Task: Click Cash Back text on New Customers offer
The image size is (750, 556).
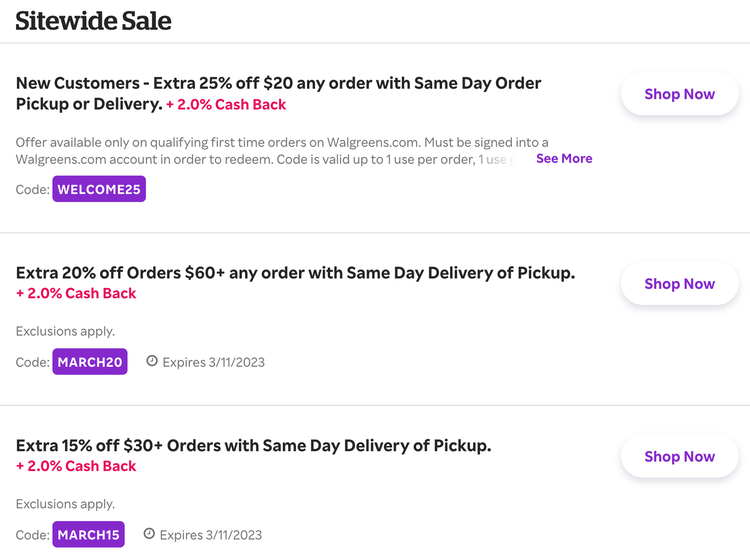Action: click(x=226, y=105)
